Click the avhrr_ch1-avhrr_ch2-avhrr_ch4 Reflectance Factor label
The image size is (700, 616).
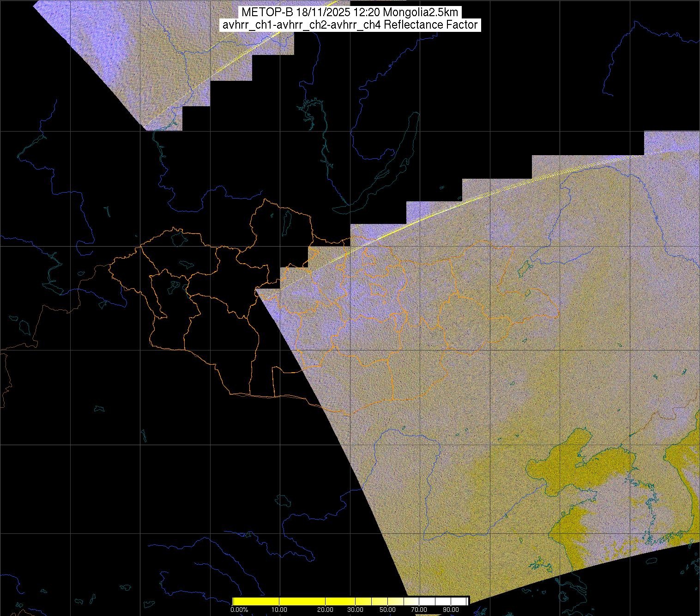click(350, 25)
